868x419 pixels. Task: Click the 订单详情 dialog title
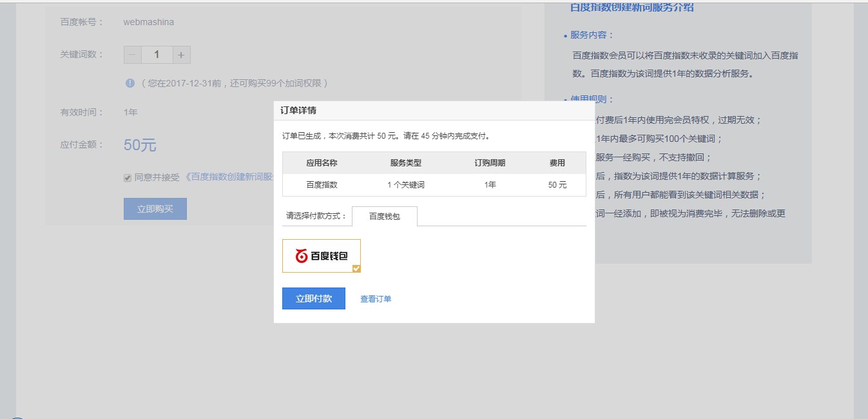point(298,110)
